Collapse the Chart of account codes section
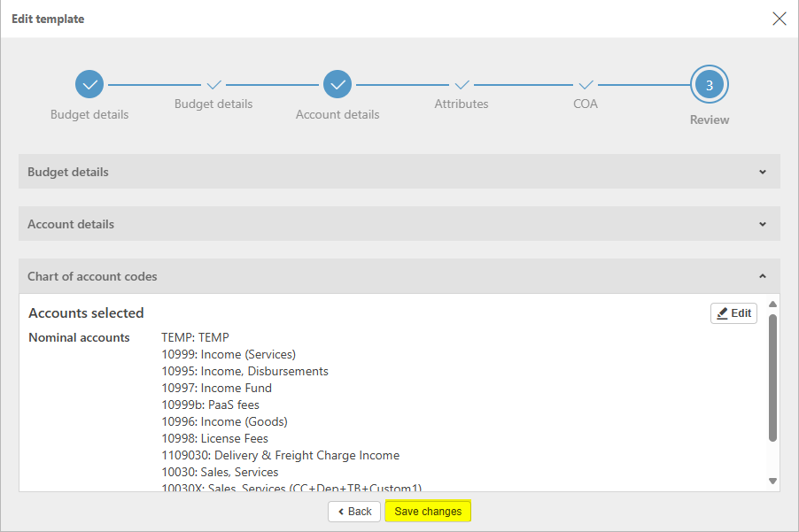This screenshot has height=532, width=799. click(763, 276)
